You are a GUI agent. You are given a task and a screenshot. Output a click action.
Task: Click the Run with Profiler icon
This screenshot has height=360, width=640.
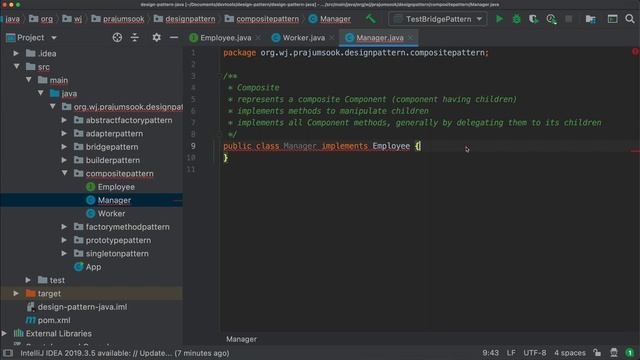coord(551,19)
